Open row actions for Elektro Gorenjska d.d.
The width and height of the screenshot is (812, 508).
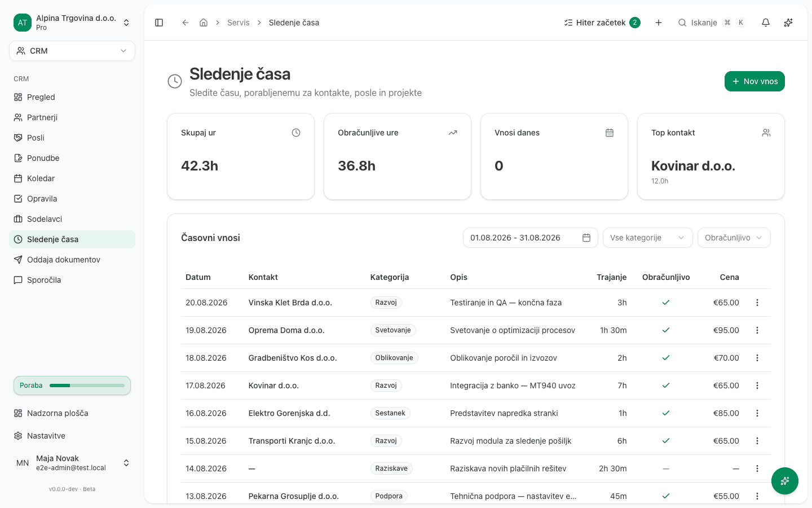(757, 413)
